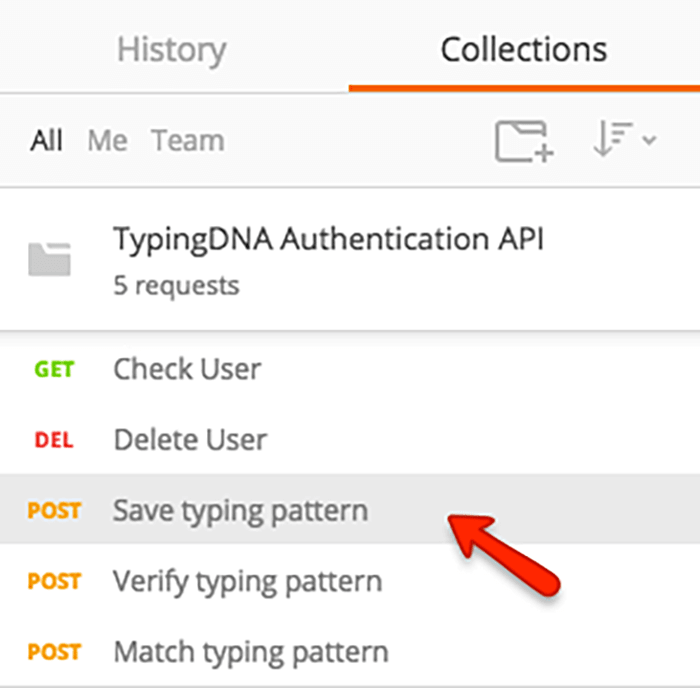The width and height of the screenshot is (700, 688).
Task: Open the Delete User request
Action: point(350,440)
